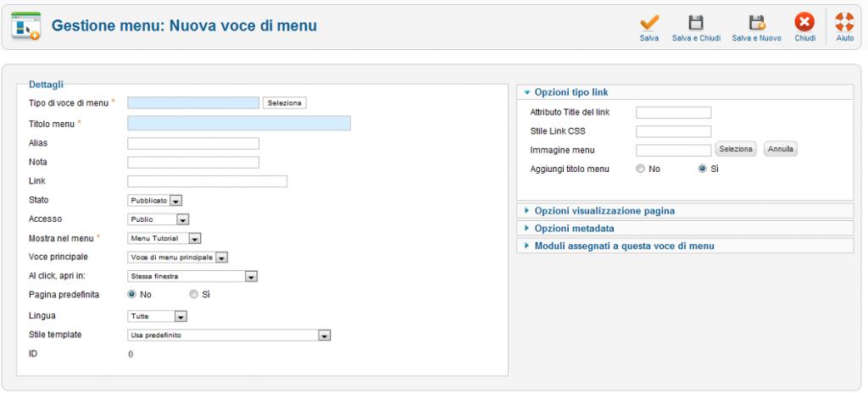This screenshot has height=393, width=868.
Task: Click the menu manager icon beside title
Action: coord(26,25)
